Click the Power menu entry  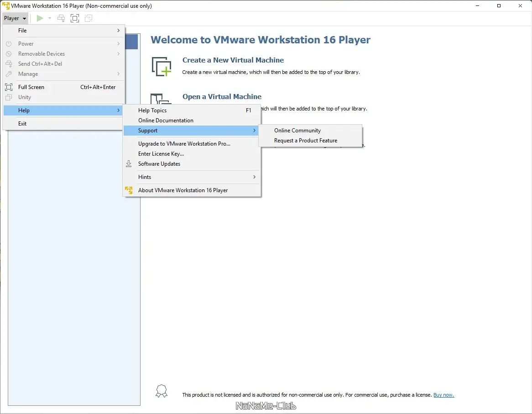(x=64, y=44)
